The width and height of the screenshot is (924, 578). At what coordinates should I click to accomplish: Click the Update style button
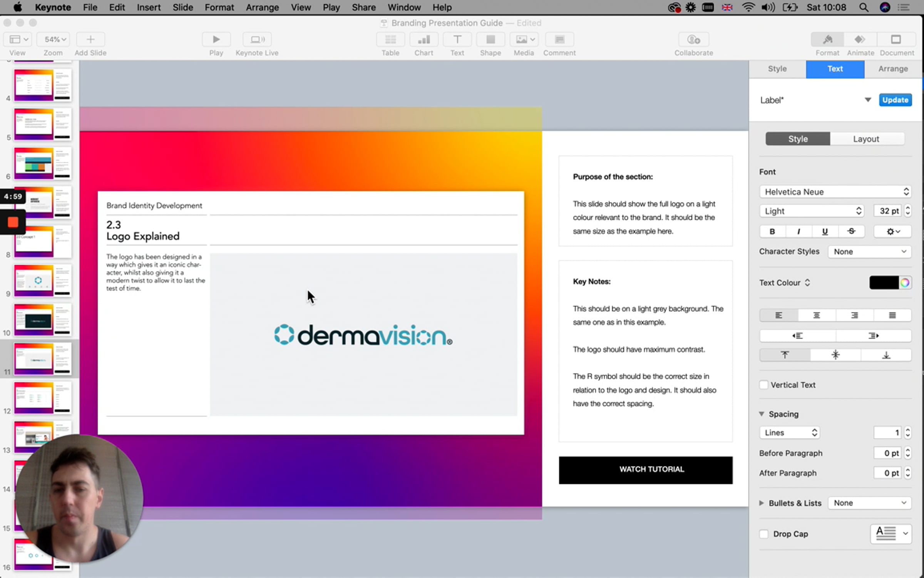tap(895, 100)
